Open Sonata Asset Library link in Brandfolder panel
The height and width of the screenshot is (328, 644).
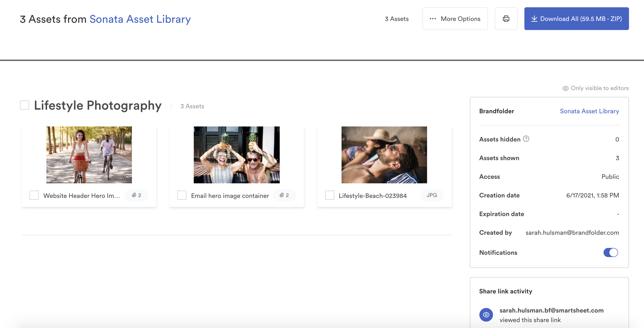pyautogui.click(x=589, y=111)
